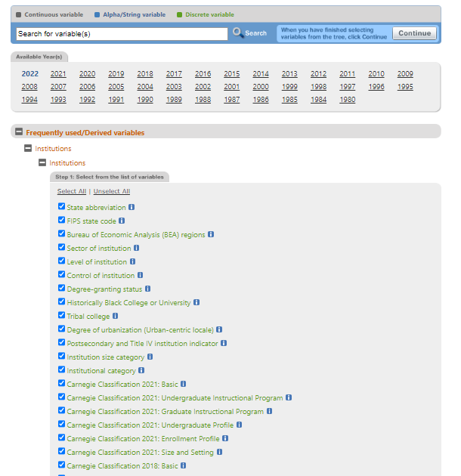This screenshot has height=476, width=461.
Task: Show info for Tribal college variable
Action: click(116, 316)
